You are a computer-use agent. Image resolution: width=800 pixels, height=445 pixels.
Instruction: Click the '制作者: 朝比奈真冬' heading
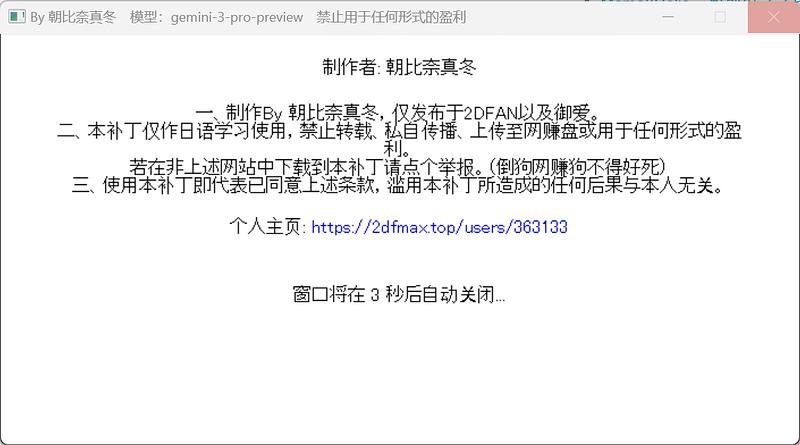[x=399, y=68]
